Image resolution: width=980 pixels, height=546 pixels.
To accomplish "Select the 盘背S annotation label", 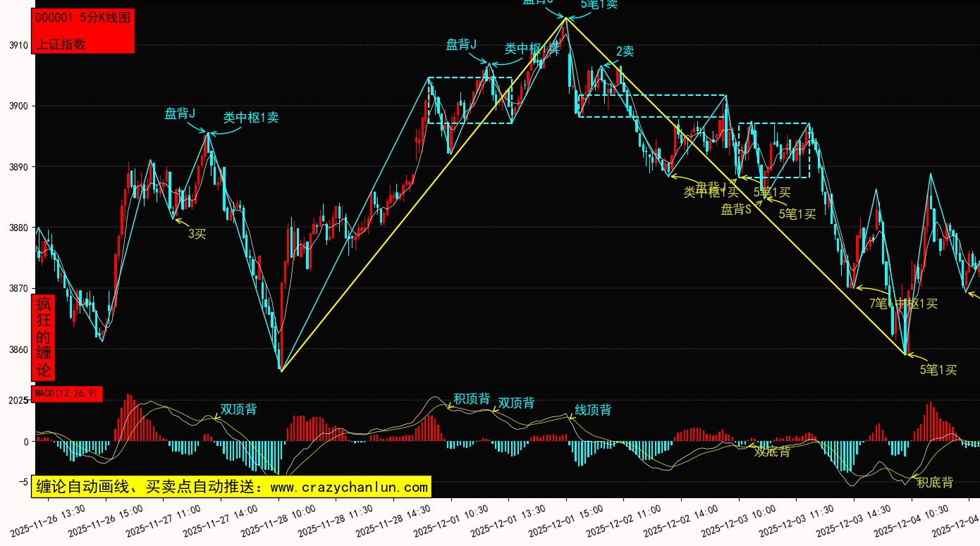I will [x=736, y=209].
